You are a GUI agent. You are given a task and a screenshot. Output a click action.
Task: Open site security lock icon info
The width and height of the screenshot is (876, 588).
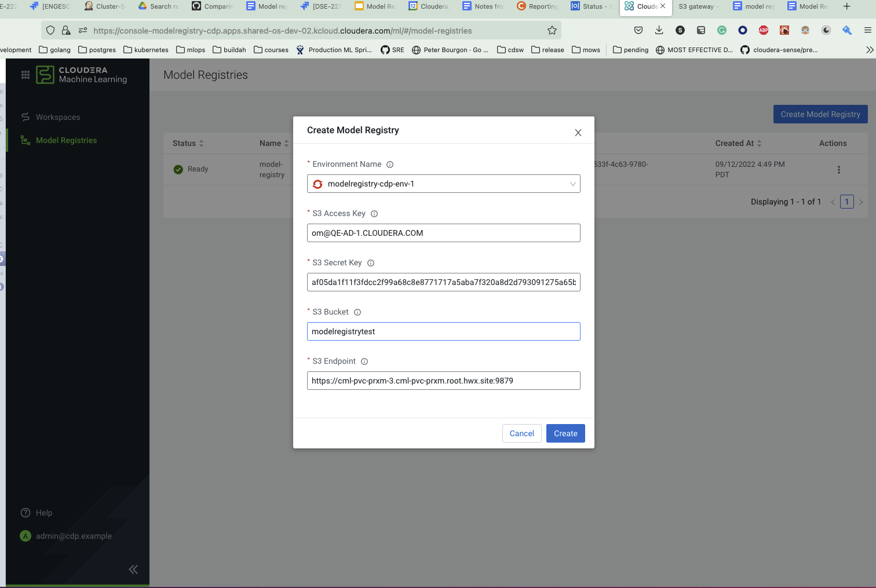click(66, 31)
